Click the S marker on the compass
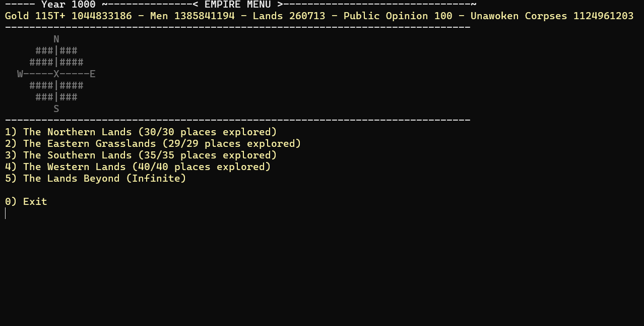Image resolution: width=644 pixels, height=326 pixels. pyautogui.click(x=56, y=109)
